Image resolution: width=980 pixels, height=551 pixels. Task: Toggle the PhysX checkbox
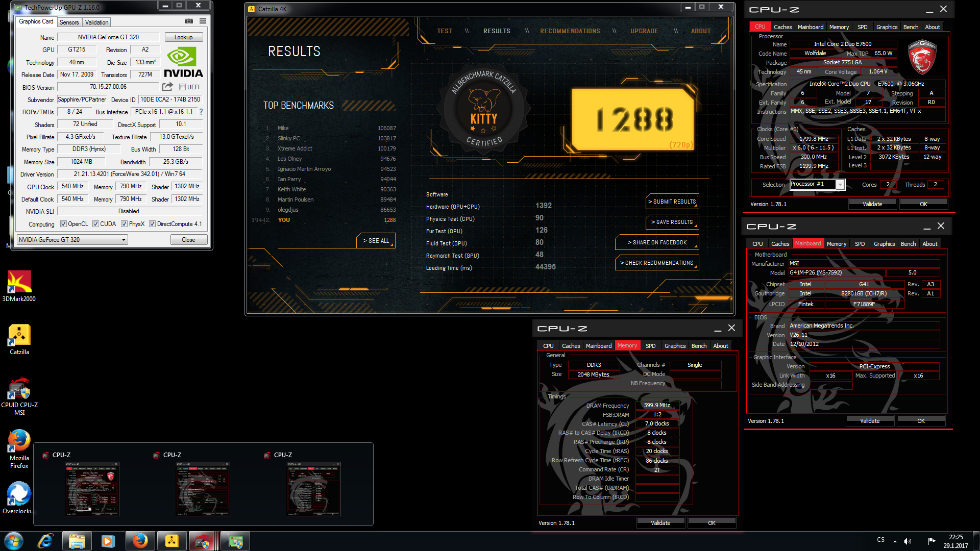(x=124, y=224)
